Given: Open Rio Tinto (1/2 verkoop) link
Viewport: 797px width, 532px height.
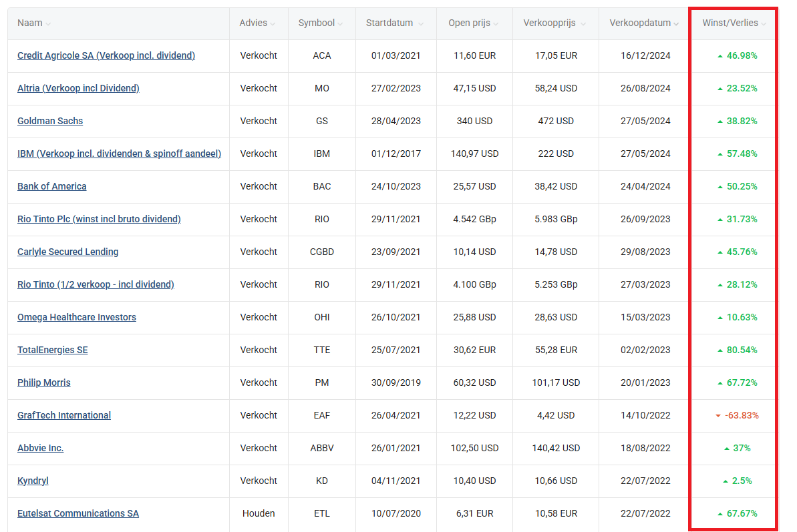Looking at the screenshot, I should [x=96, y=284].
